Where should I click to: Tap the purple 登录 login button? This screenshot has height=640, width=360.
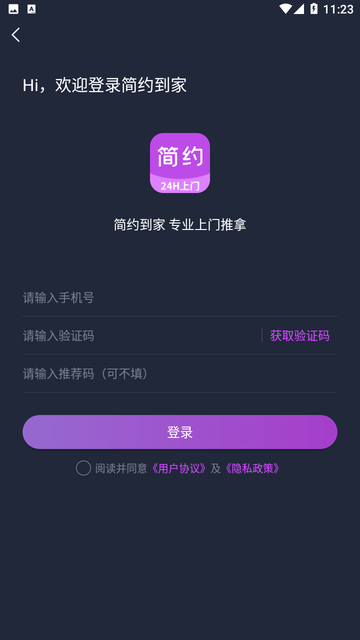(x=180, y=432)
